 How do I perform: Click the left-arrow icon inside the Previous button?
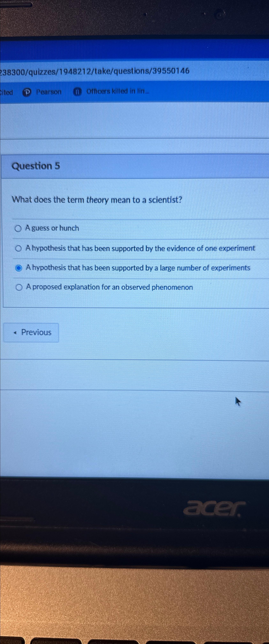coord(15,333)
